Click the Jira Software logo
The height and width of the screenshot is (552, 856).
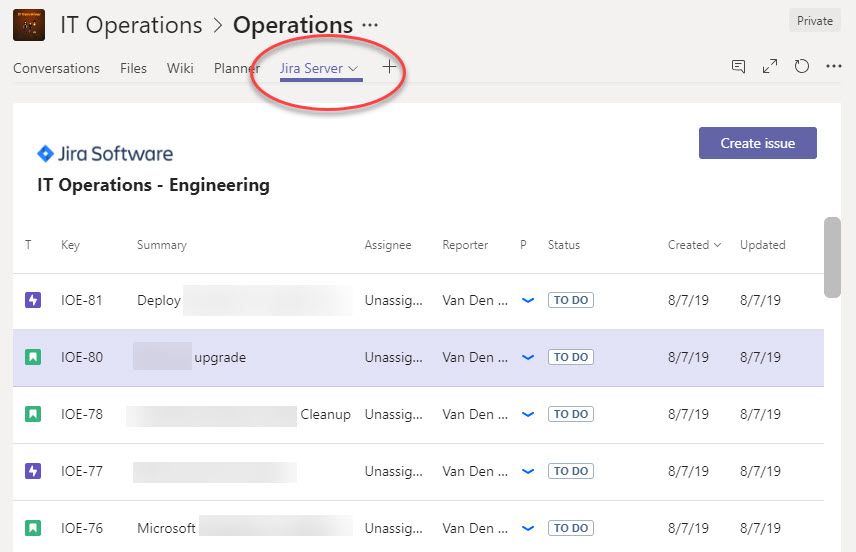coord(105,153)
